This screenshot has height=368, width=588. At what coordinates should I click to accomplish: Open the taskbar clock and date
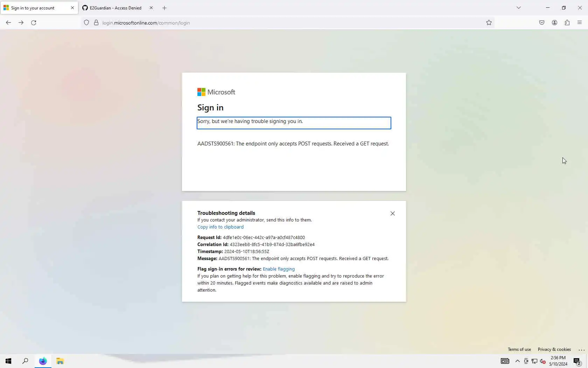click(558, 361)
